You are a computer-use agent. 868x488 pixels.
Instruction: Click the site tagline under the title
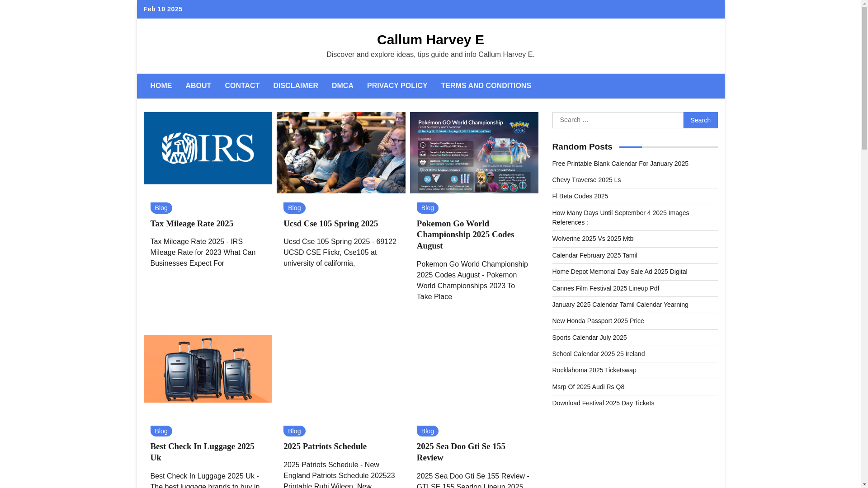click(430, 55)
